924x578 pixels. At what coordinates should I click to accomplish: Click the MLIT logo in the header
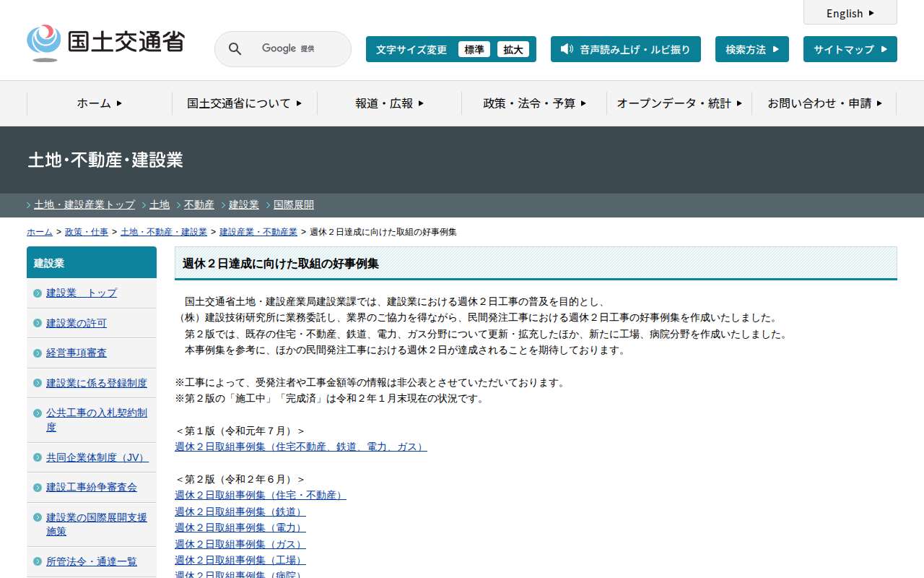coord(105,43)
